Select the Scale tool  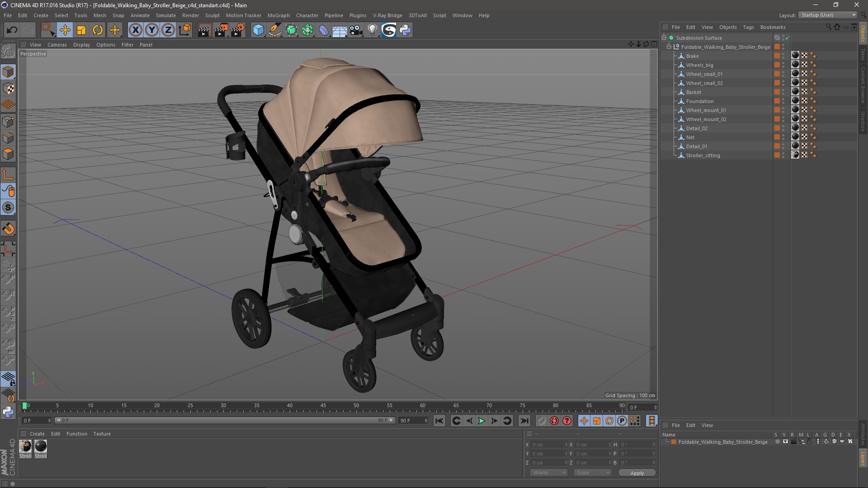coord(81,30)
